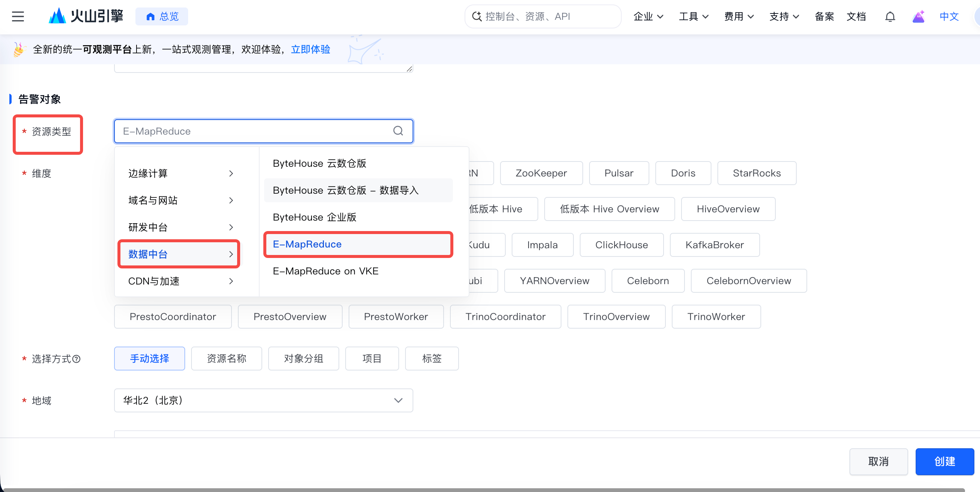Screen dimensions: 980x492
Task: Select the PrestoOverview dimension
Action: (290, 316)
